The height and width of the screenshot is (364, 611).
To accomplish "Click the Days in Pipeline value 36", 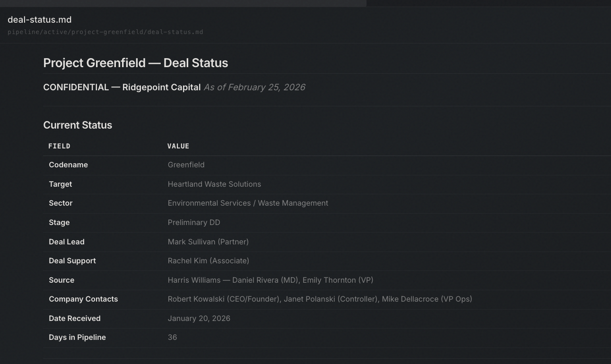I will coord(172,337).
